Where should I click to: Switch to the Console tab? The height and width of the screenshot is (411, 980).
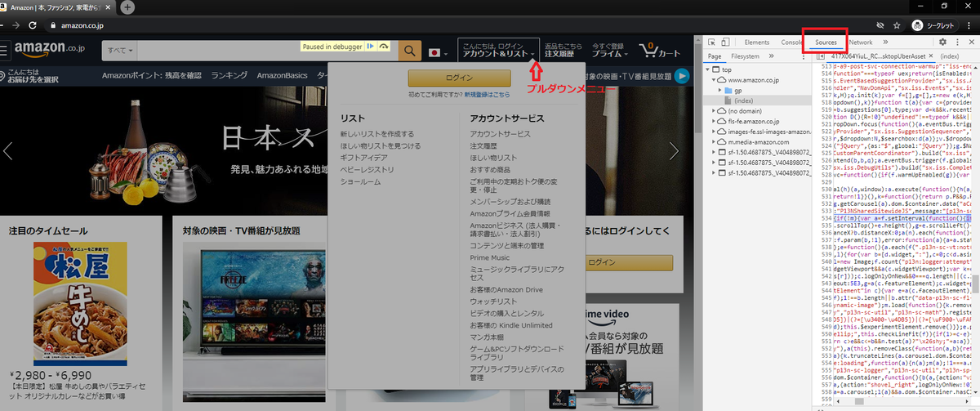click(791, 42)
